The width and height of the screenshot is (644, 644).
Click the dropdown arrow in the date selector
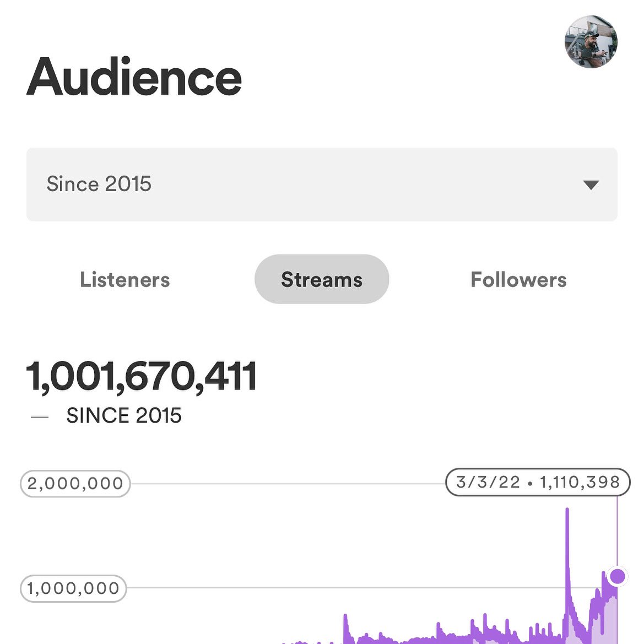(x=591, y=185)
